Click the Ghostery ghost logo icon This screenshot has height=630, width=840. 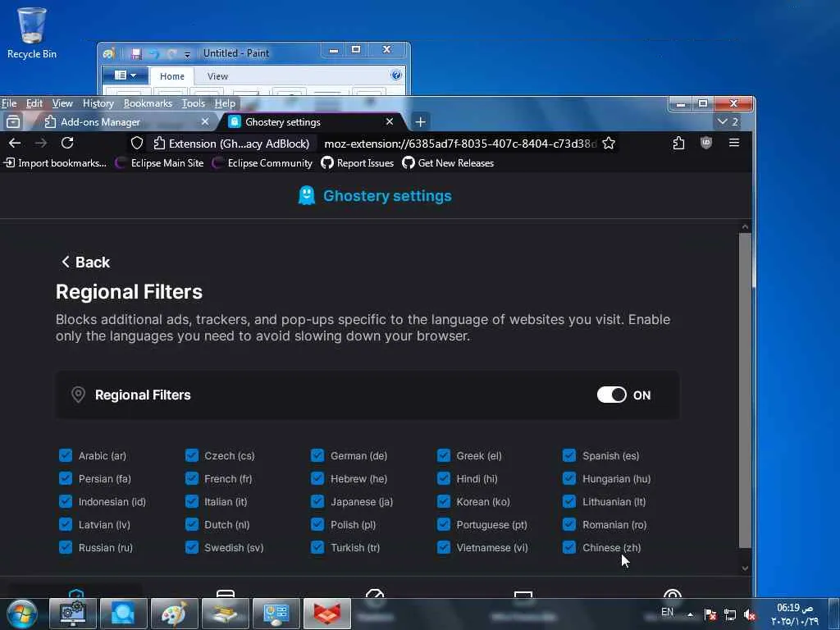307,195
